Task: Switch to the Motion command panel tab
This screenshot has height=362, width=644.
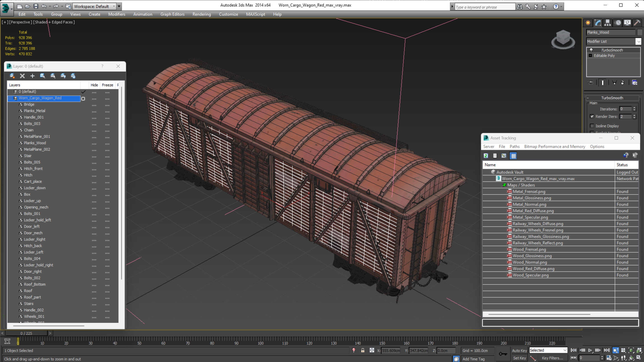Action: (618, 23)
